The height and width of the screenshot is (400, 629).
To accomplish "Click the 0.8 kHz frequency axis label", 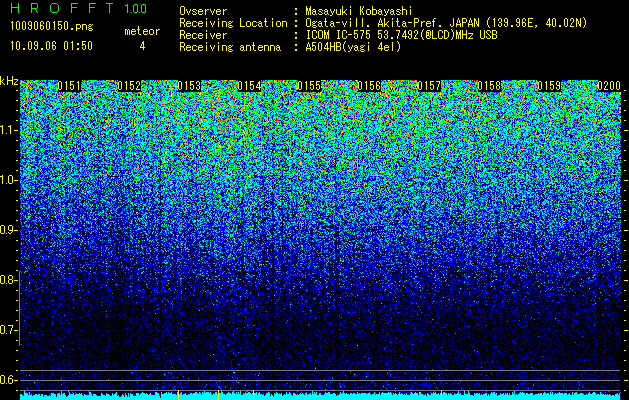I will pyautogui.click(x=7, y=280).
